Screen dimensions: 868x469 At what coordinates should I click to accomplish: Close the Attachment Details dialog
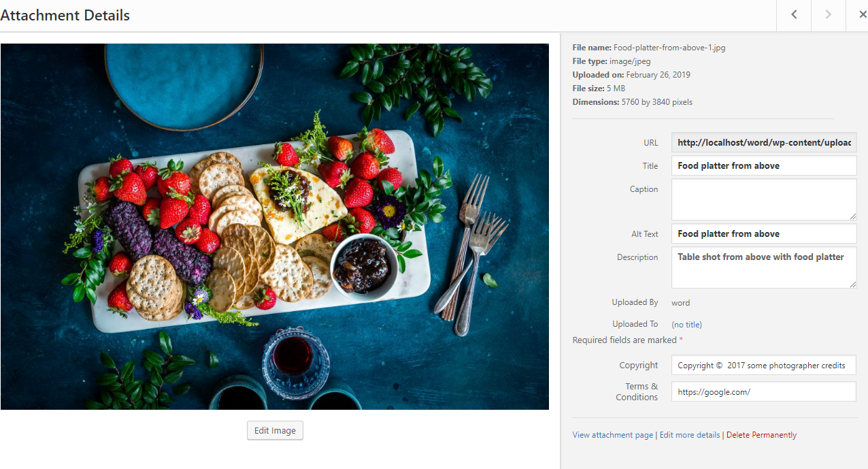(x=858, y=15)
